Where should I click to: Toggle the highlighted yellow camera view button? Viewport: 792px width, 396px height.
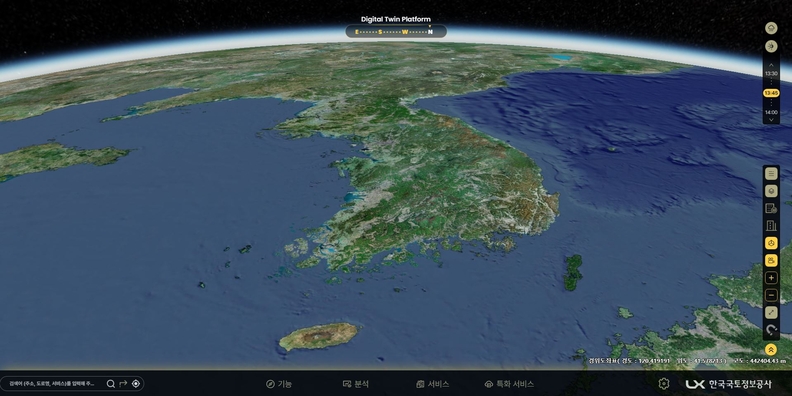click(x=771, y=261)
